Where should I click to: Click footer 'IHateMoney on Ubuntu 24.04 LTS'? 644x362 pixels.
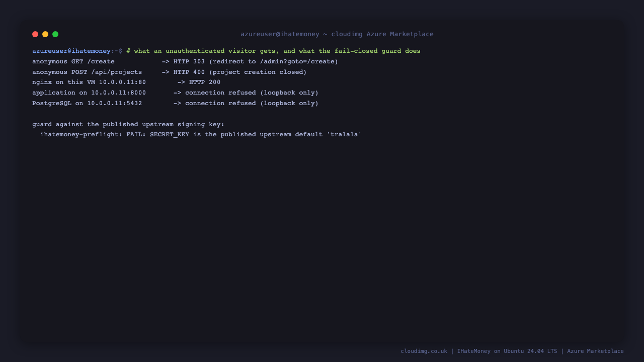507,351
